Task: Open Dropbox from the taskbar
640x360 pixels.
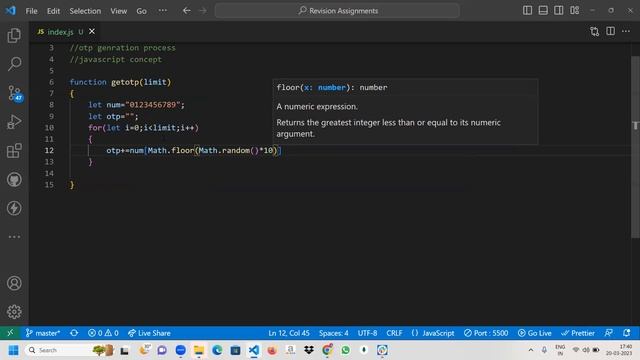Action: coord(309,350)
